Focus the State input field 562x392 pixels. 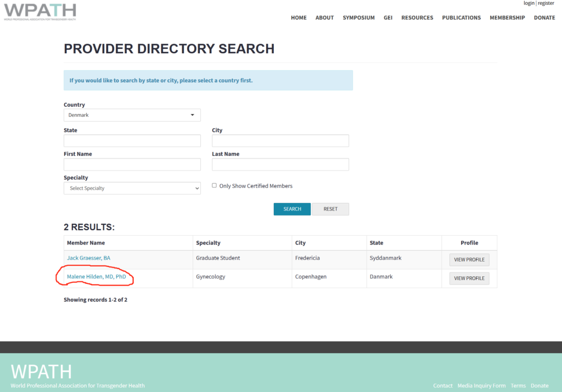132,141
